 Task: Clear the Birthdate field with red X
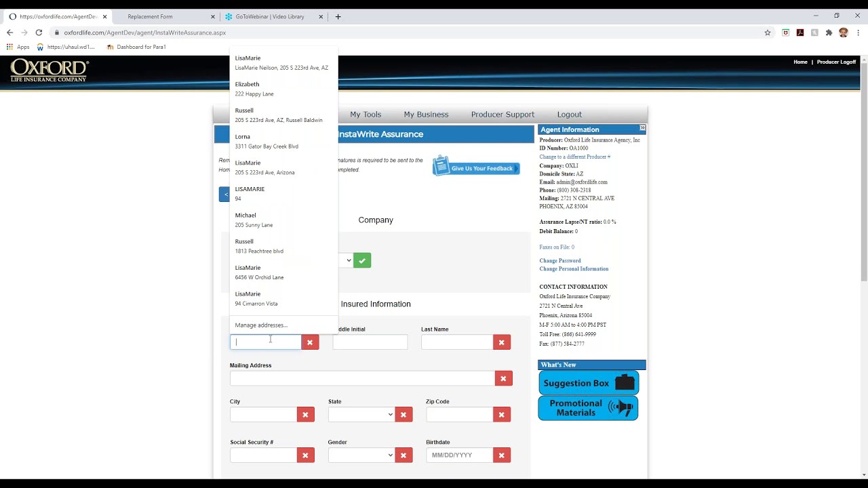pyautogui.click(x=502, y=455)
